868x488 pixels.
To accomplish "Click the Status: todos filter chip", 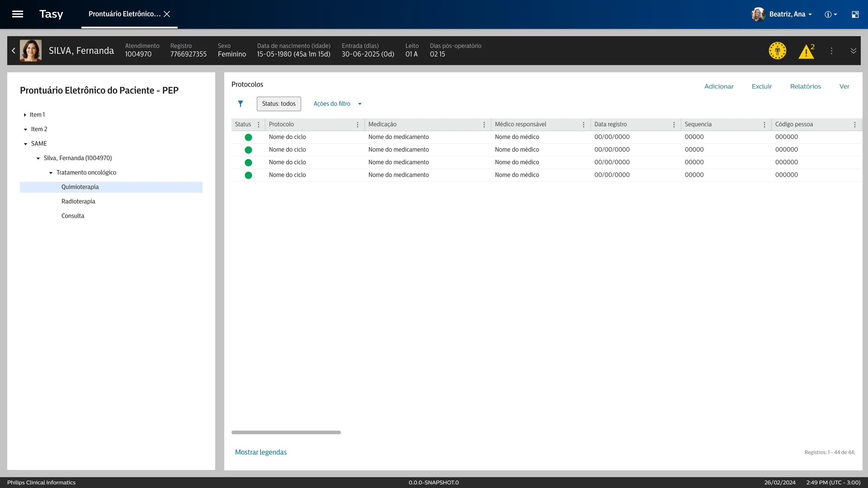I will pos(279,104).
